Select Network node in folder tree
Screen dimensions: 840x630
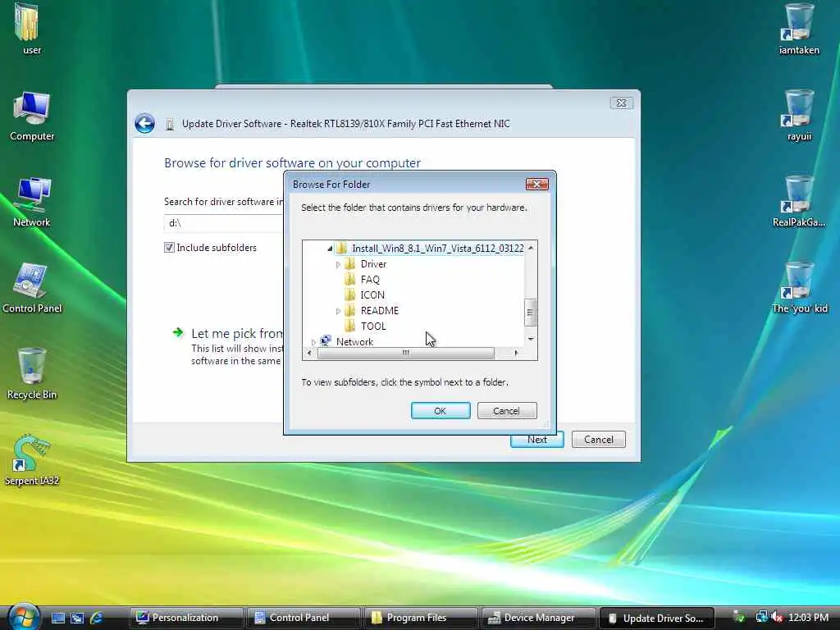pos(347,341)
